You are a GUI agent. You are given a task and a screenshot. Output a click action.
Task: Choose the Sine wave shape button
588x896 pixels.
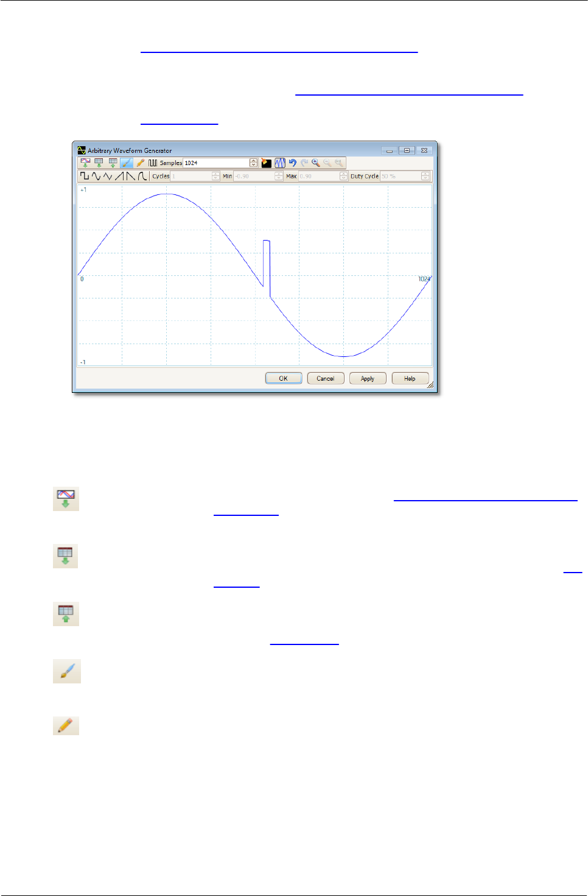click(x=96, y=176)
